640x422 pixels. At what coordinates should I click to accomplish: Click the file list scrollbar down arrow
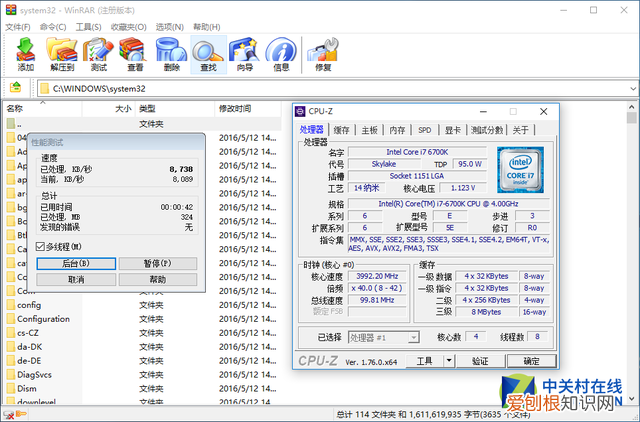tap(631, 399)
